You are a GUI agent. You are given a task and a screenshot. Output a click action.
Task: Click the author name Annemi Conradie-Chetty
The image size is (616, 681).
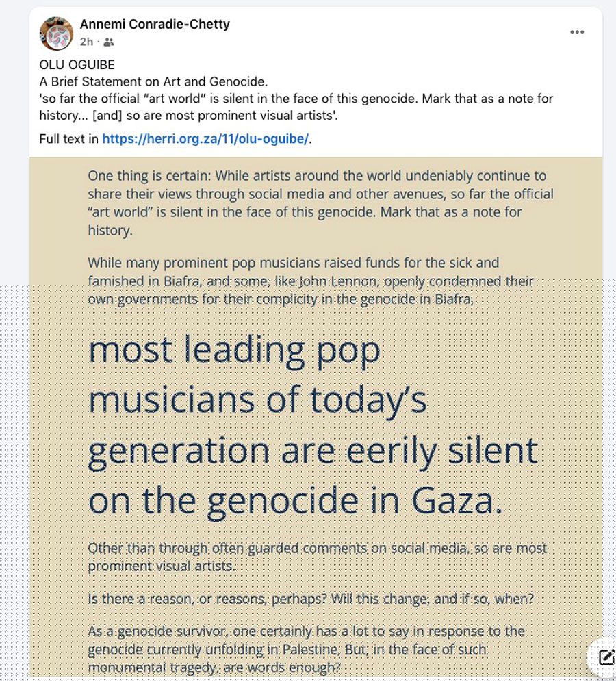coord(155,24)
